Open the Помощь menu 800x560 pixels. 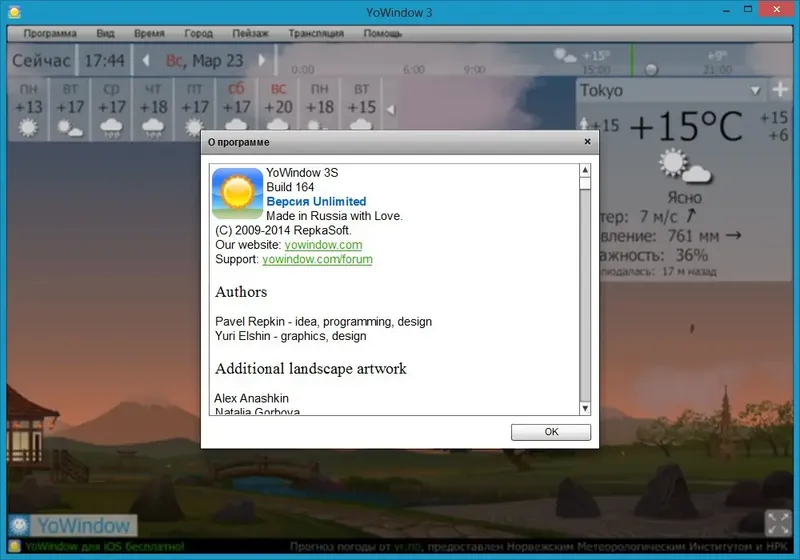(x=383, y=33)
